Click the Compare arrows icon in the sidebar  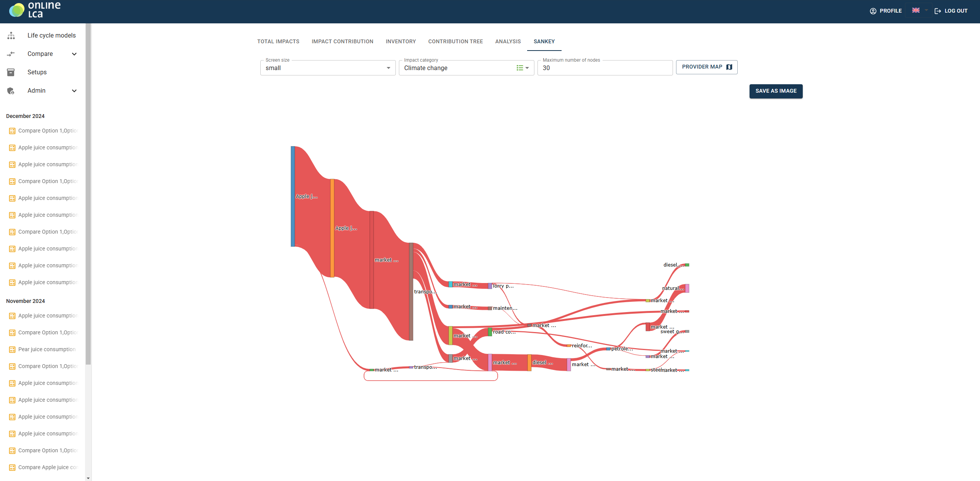click(x=11, y=54)
